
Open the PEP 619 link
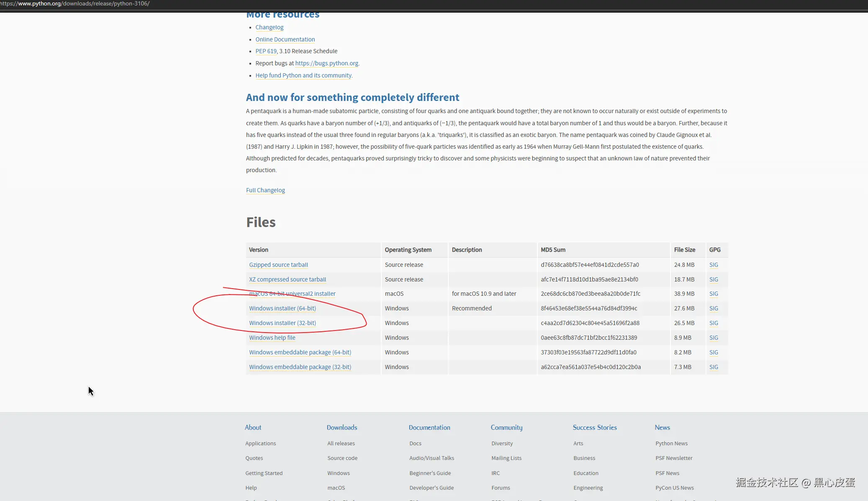(266, 51)
